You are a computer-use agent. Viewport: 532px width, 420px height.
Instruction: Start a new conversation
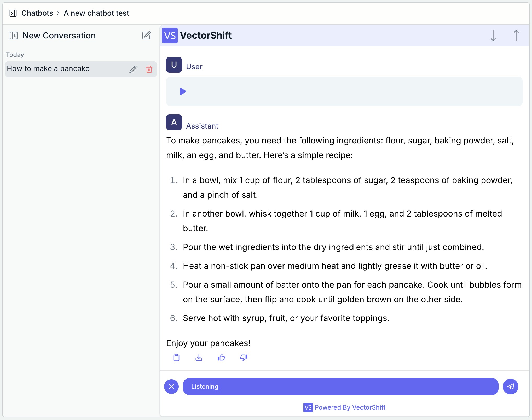[x=147, y=36]
